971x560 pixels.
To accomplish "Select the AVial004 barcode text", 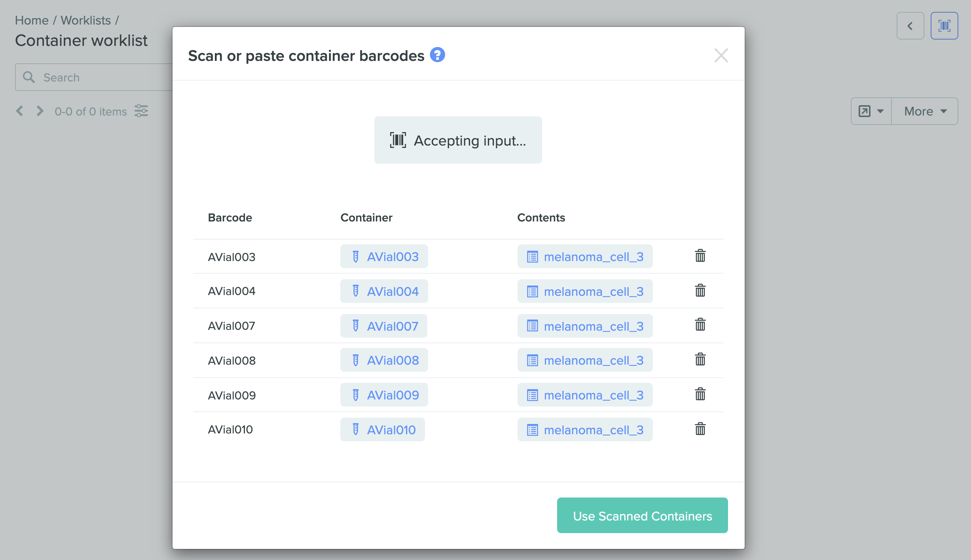I will click(231, 291).
